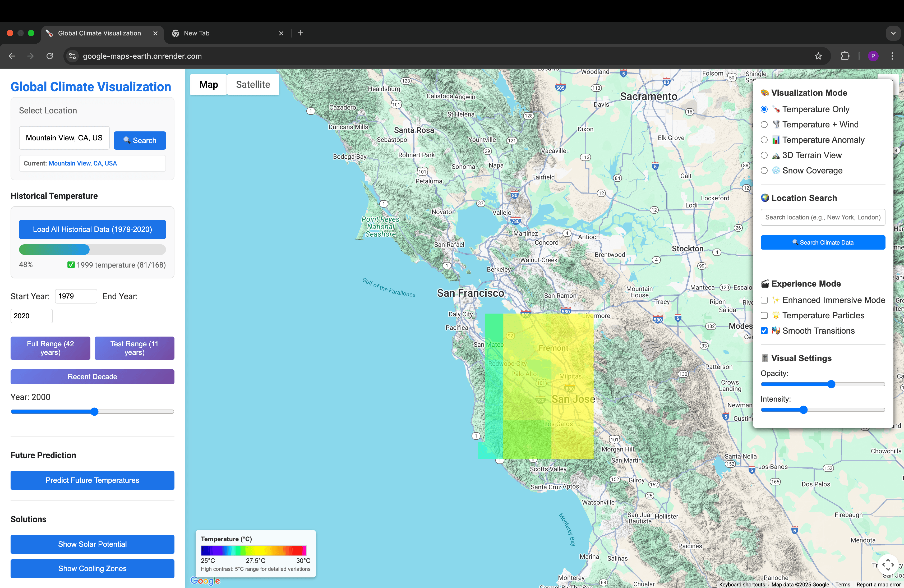The image size is (904, 588).
Task: Choose Snow Coverage visualization mode
Action: coord(764,171)
